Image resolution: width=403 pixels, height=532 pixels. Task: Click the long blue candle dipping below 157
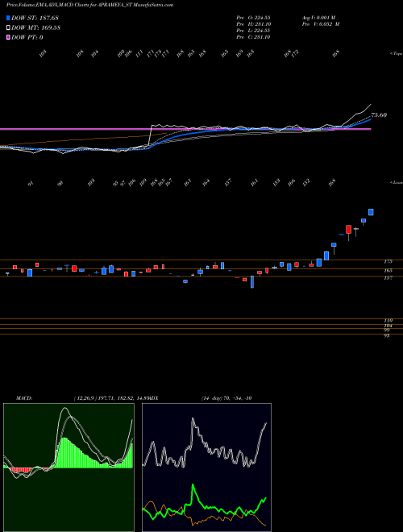pyautogui.click(x=252, y=281)
